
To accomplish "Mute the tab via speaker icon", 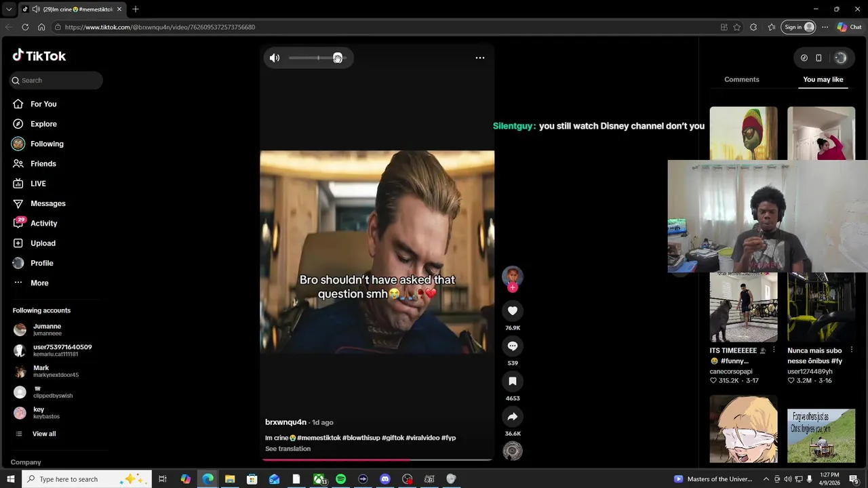I will coord(35,9).
